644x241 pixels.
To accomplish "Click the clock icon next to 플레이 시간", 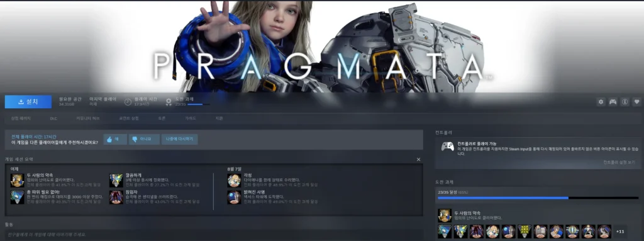I will pyautogui.click(x=128, y=101).
